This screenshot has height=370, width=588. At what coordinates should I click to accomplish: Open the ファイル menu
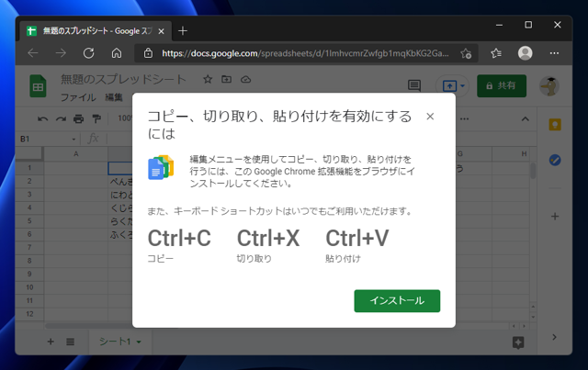pos(78,97)
